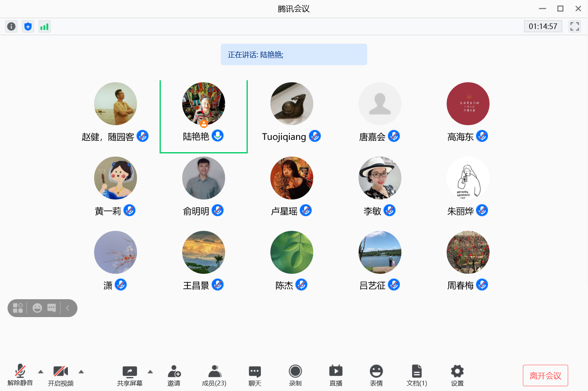Expand Share Screen options arrow
The height and width of the screenshot is (391, 588).
point(150,372)
